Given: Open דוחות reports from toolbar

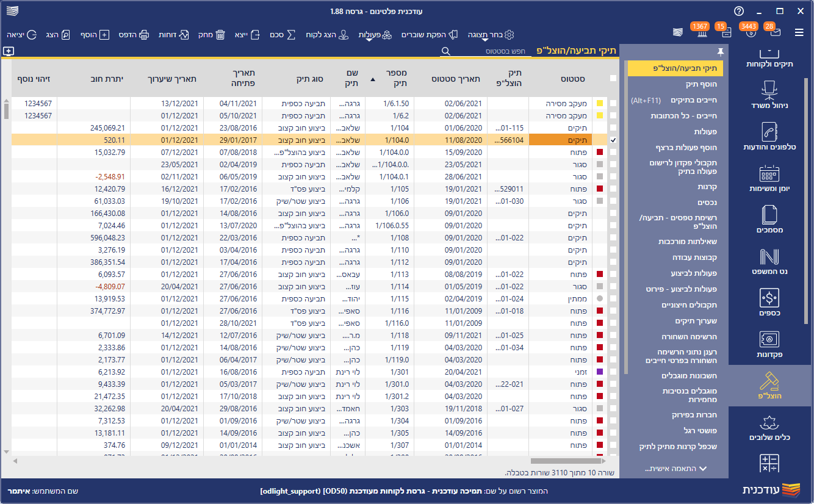Looking at the screenshot, I should click(x=174, y=35).
